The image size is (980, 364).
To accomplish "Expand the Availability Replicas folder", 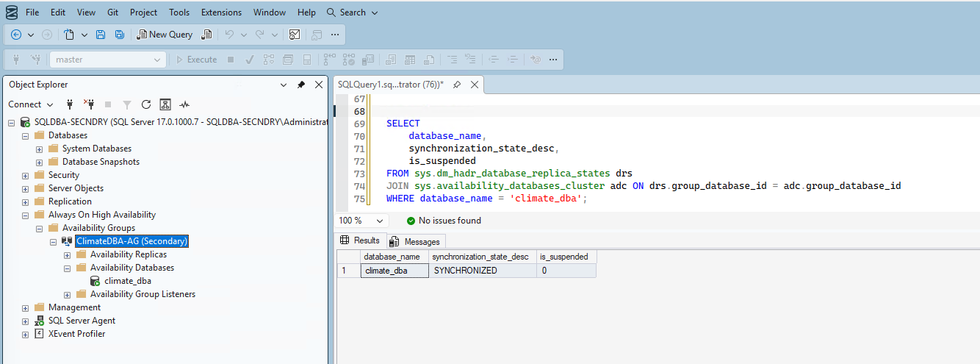I will tap(67, 254).
